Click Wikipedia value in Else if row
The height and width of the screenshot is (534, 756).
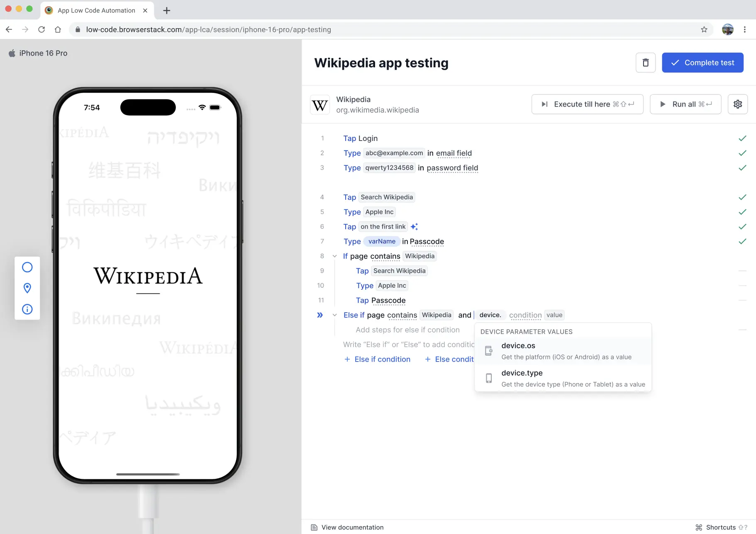pos(437,315)
